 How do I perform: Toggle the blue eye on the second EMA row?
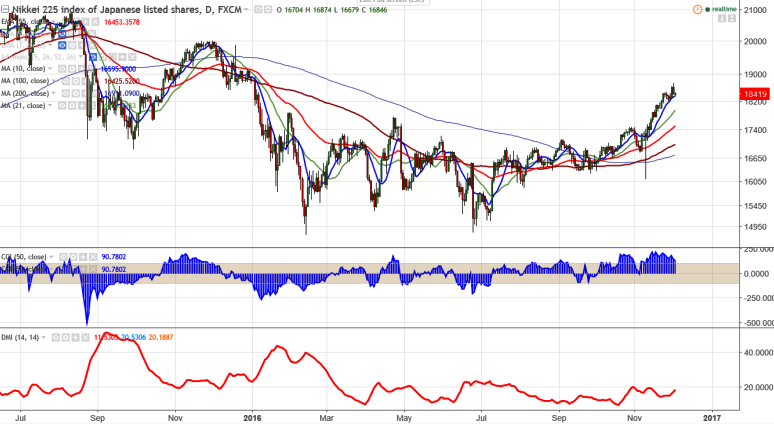tap(62, 34)
